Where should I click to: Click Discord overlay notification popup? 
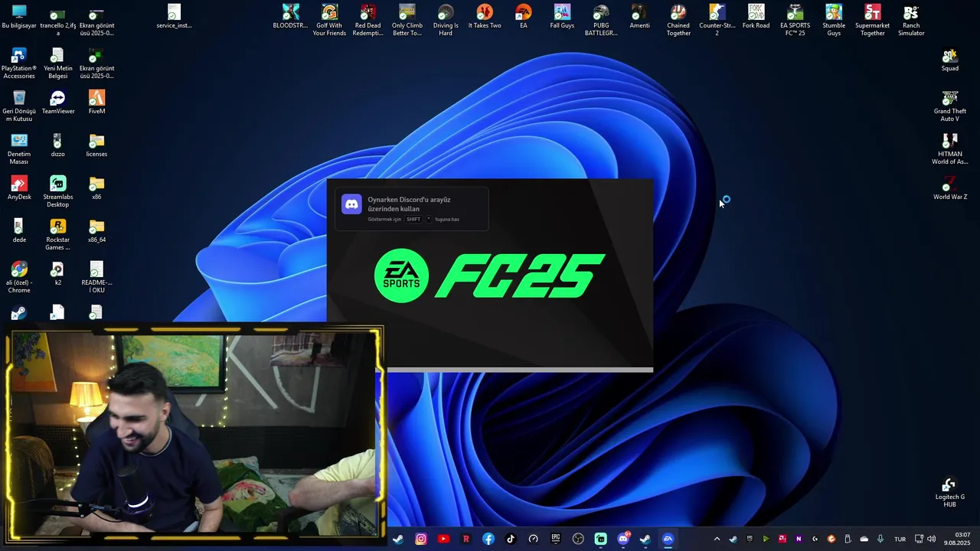pyautogui.click(x=411, y=209)
